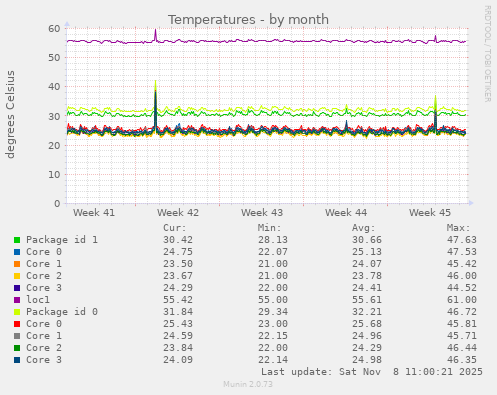This screenshot has height=395, width=497.
Task: Select the "Core 2" label with current 23.67
Action: pyautogui.click(x=44, y=276)
